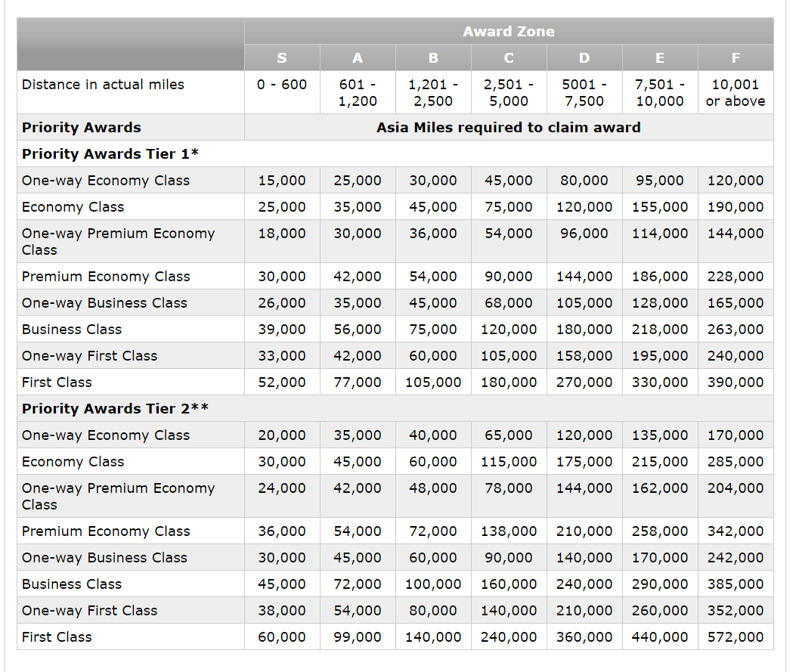Click the "385,000" miles value

click(x=736, y=584)
